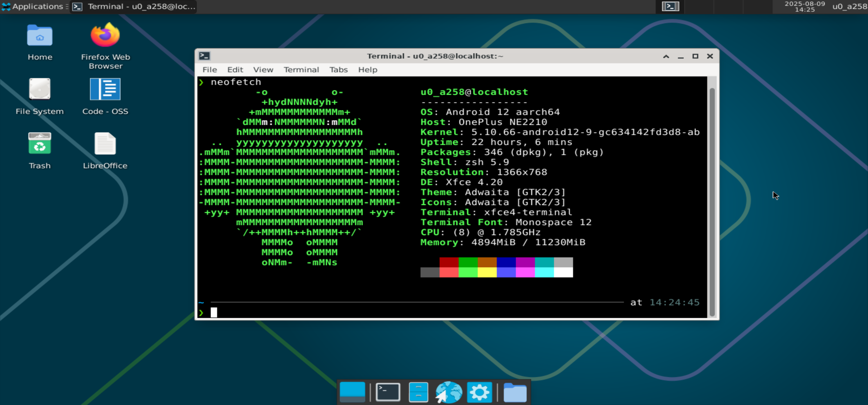The image size is (868, 405).
Task: Open the Applications menu in top panel
Action: 34,6
